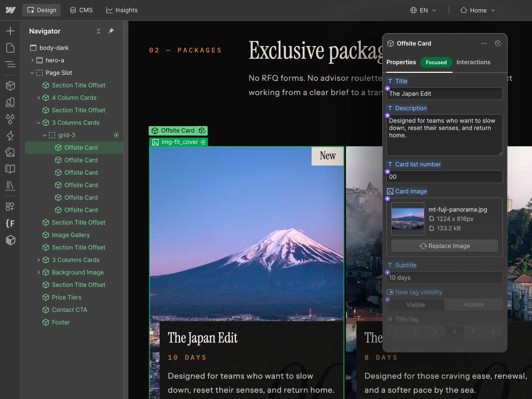The image size is (532, 399).
Task: Click the purple dot below Card list number
Action: pyautogui.click(x=387, y=172)
